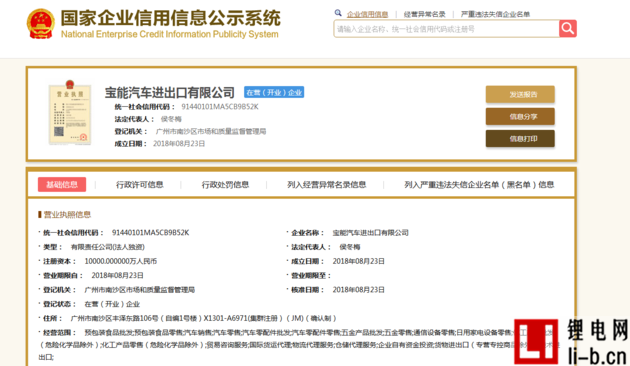Viewport: 630px width, 366px height.
Task: Click the 登记状态 value 在营（开业）企业
Action: 112,304
